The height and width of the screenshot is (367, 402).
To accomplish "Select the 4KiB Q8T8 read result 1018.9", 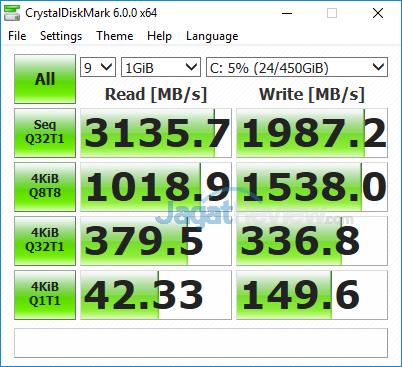I will point(156,187).
